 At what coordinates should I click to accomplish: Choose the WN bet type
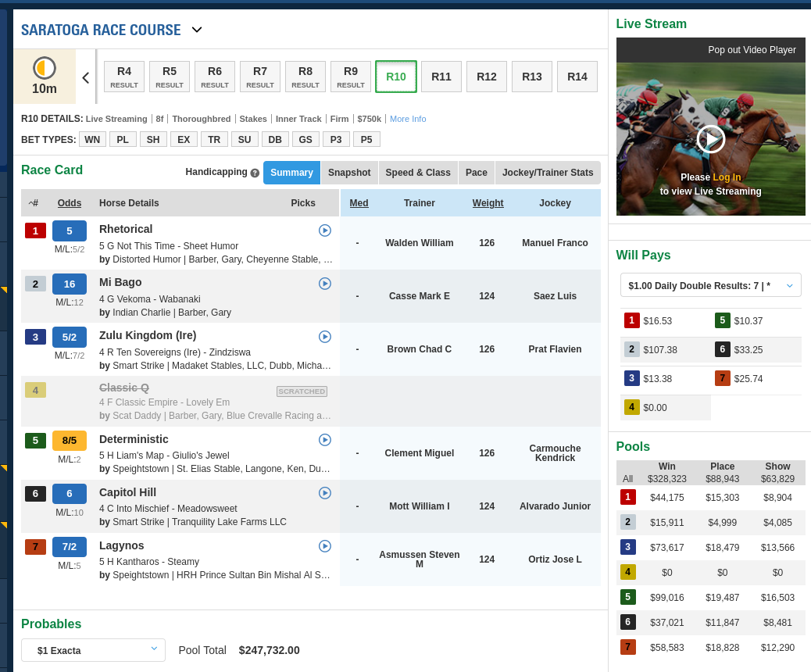coord(92,140)
